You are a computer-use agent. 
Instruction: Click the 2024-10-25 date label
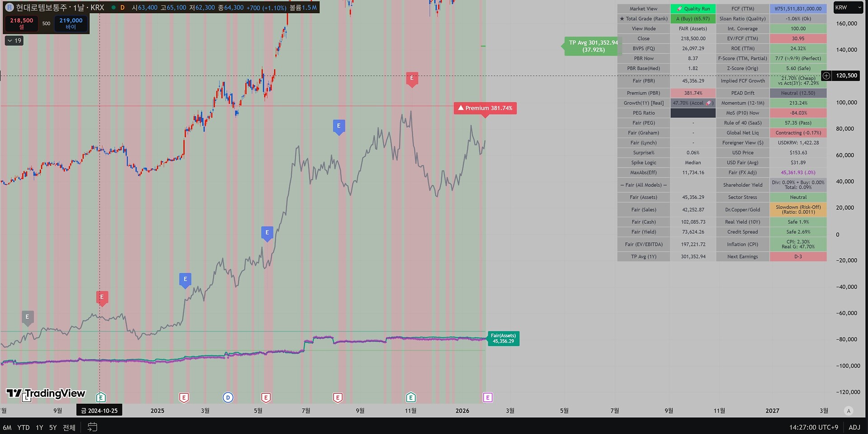click(99, 411)
